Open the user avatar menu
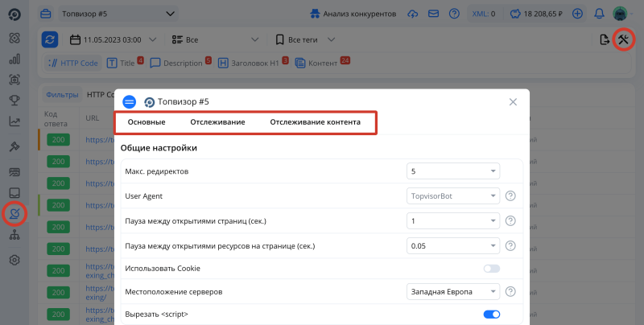Viewport: 644px width, 325px height. pos(620,14)
